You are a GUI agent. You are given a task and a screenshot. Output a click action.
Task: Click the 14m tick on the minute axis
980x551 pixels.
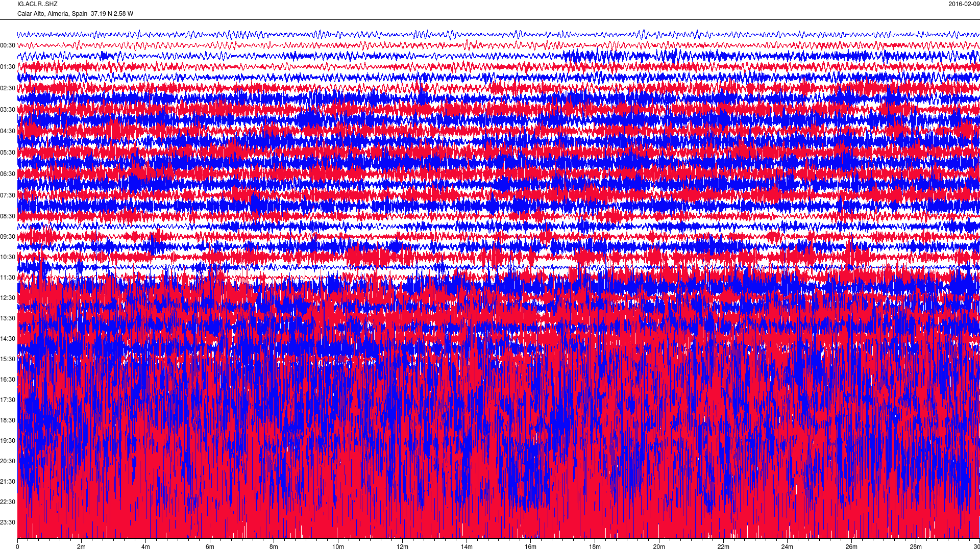[x=467, y=547]
